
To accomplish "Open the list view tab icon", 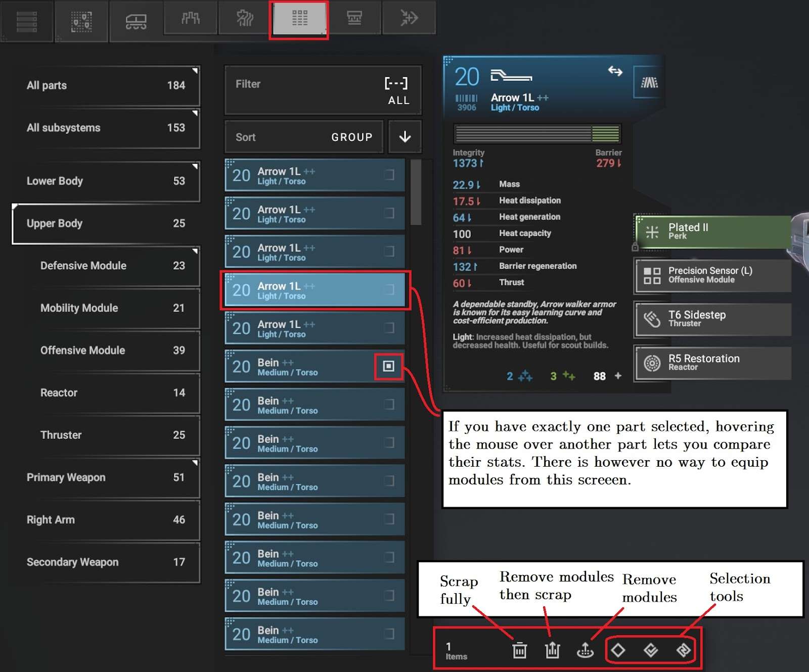I will [x=27, y=21].
